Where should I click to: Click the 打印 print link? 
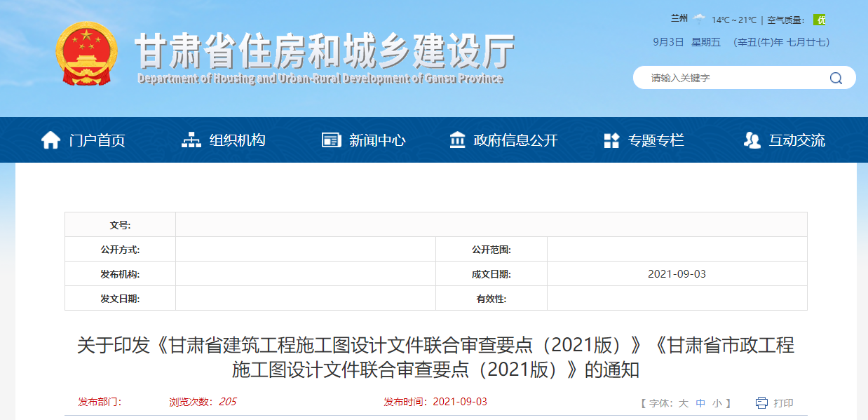783,403
